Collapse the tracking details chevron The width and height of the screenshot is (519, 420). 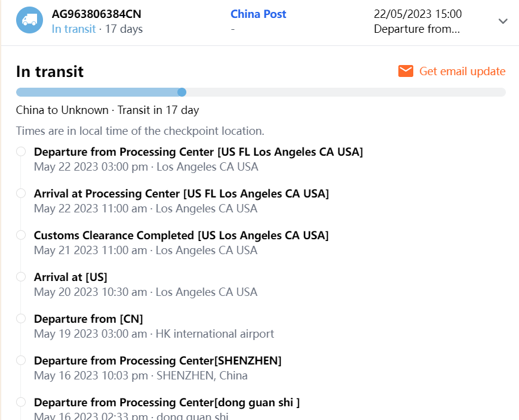pos(503,21)
